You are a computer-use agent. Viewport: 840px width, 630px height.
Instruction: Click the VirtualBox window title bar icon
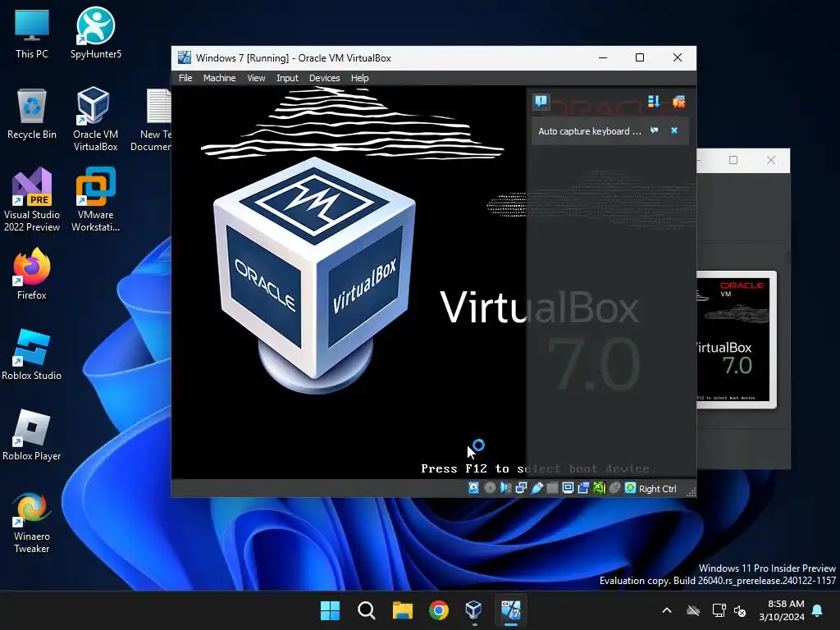(185, 58)
